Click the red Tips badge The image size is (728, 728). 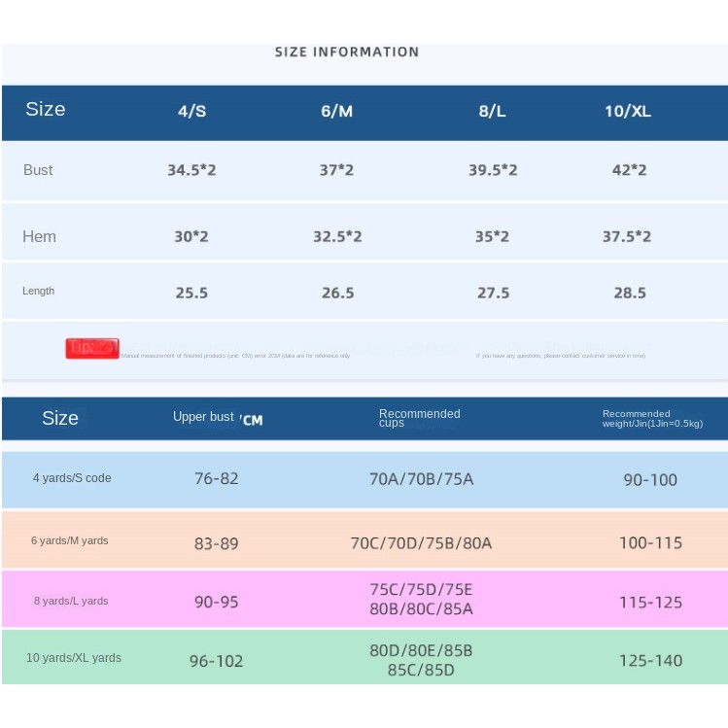92,348
